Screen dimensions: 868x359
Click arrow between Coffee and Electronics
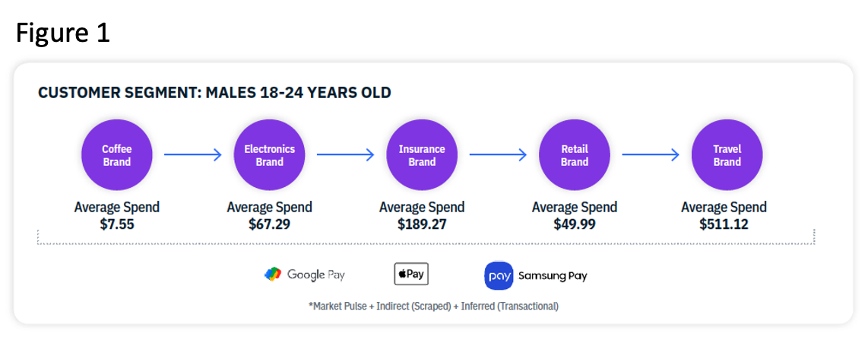pyautogui.click(x=192, y=155)
